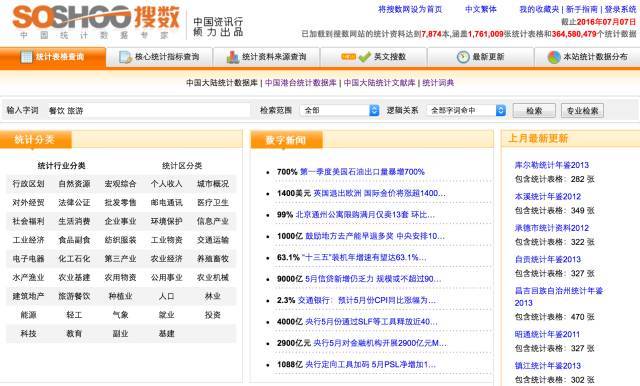
Task: Open the 最新更新 tab
Action: coord(480,57)
